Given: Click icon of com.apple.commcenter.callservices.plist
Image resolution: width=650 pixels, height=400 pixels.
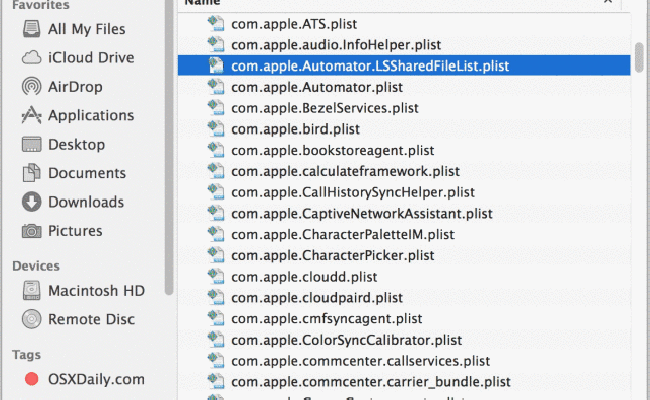Looking at the screenshot, I should click(x=216, y=361).
